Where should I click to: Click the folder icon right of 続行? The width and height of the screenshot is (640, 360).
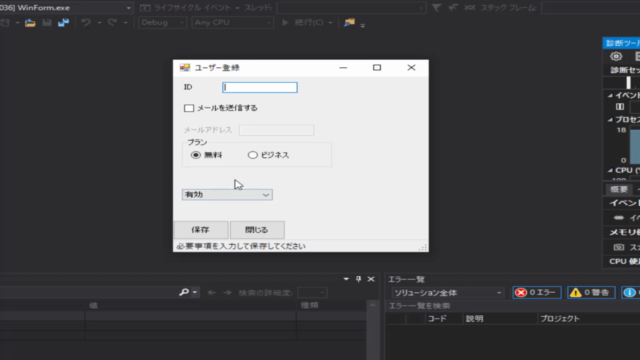tap(349, 23)
